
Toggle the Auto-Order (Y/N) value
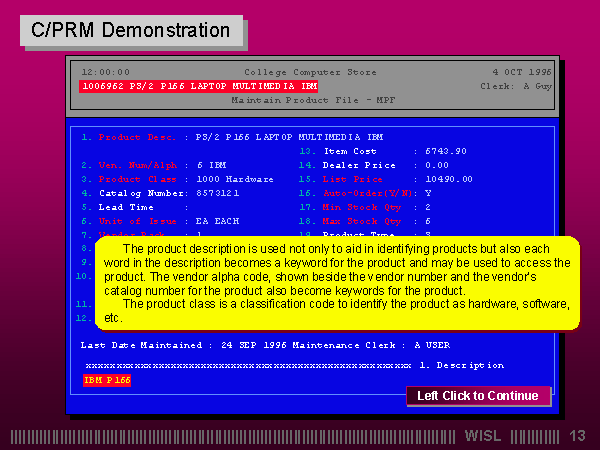pyautogui.click(x=428, y=192)
